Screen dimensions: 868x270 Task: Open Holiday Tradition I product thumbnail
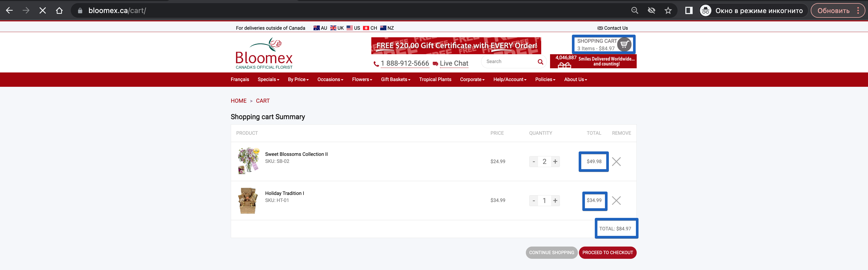(x=248, y=200)
